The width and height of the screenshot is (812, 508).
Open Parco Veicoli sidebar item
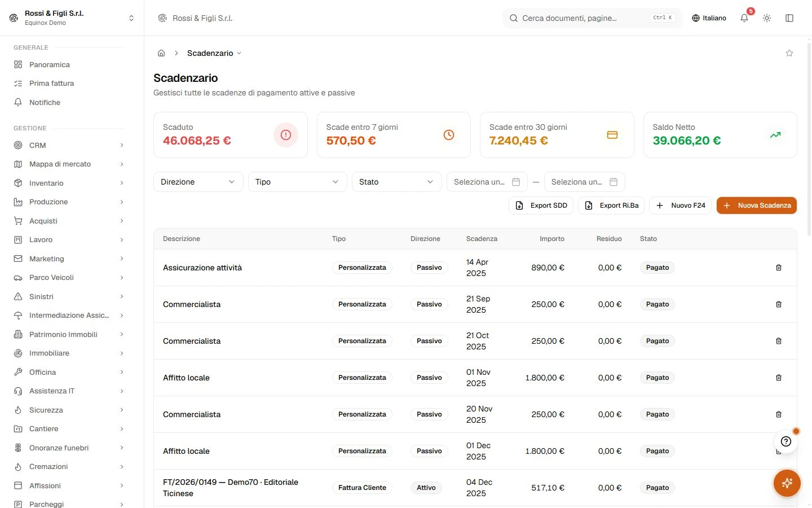69,278
